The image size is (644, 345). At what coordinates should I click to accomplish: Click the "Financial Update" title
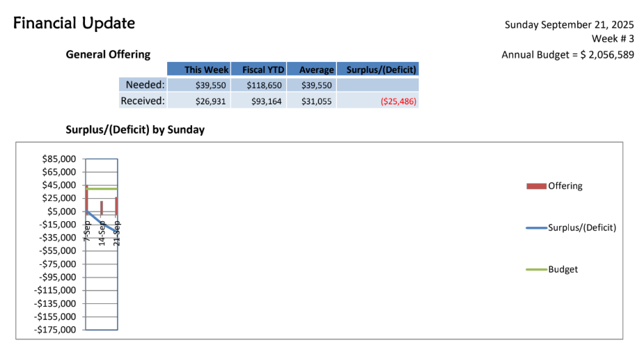tap(74, 23)
